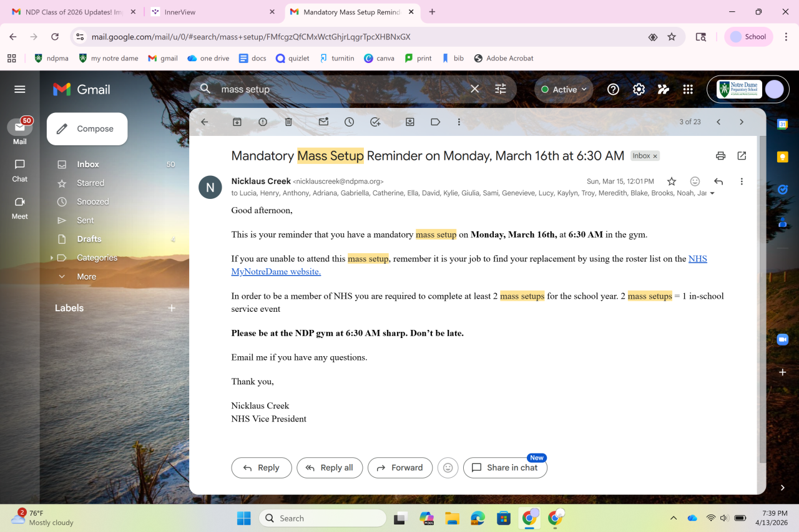Print all using the printer icon
The width and height of the screenshot is (799, 532).
720,156
